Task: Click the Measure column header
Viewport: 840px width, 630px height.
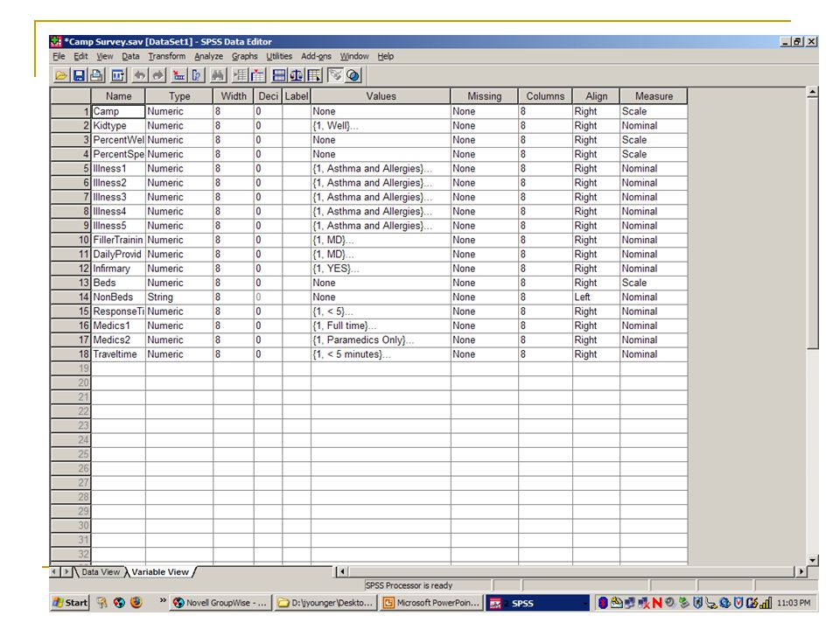Action: pyautogui.click(x=654, y=96)
